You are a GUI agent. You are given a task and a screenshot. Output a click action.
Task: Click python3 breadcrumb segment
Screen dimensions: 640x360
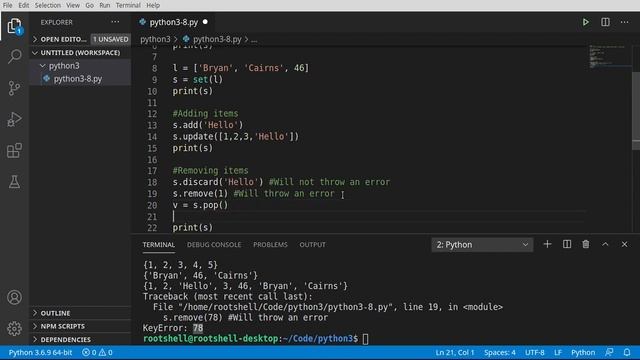[155, 39]
